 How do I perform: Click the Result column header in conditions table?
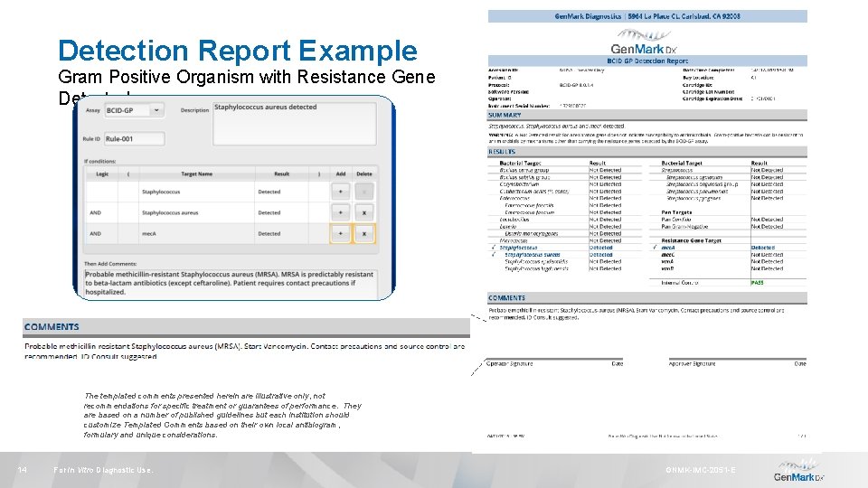[281, 174]
